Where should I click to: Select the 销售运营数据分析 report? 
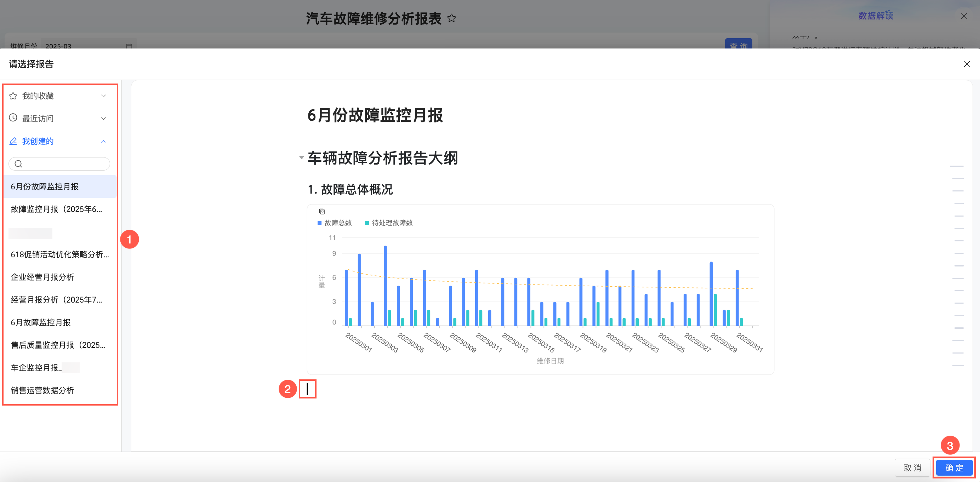pyautogui.click(x=42, y=390)
